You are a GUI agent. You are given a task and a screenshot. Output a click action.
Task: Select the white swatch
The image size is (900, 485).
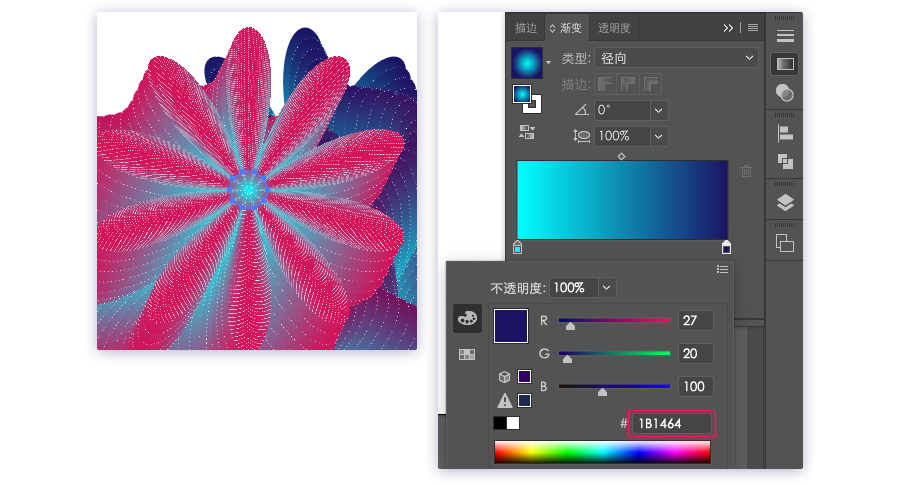[513, 423]
